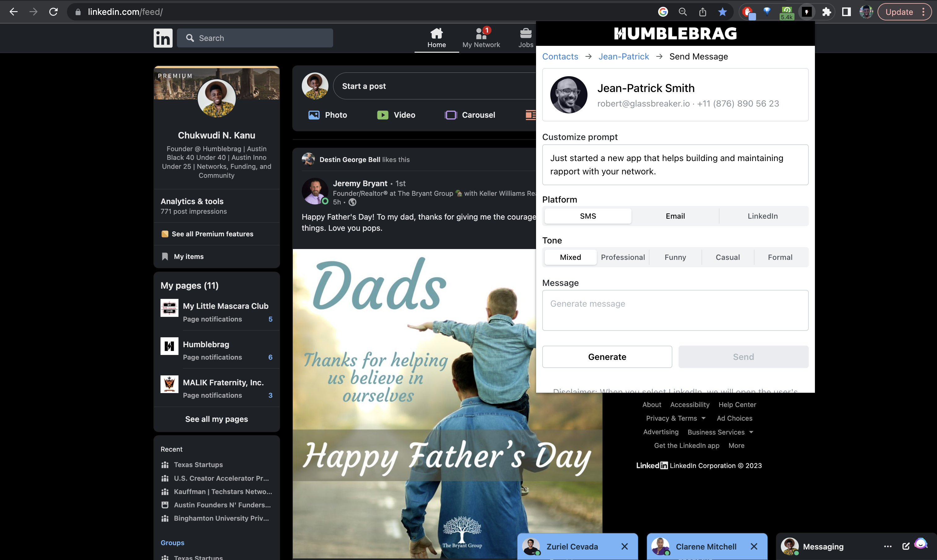The height and width of the screenshot is (560, 937).
Task: Select Email as the platform
Action: click(x=675, y=216)
